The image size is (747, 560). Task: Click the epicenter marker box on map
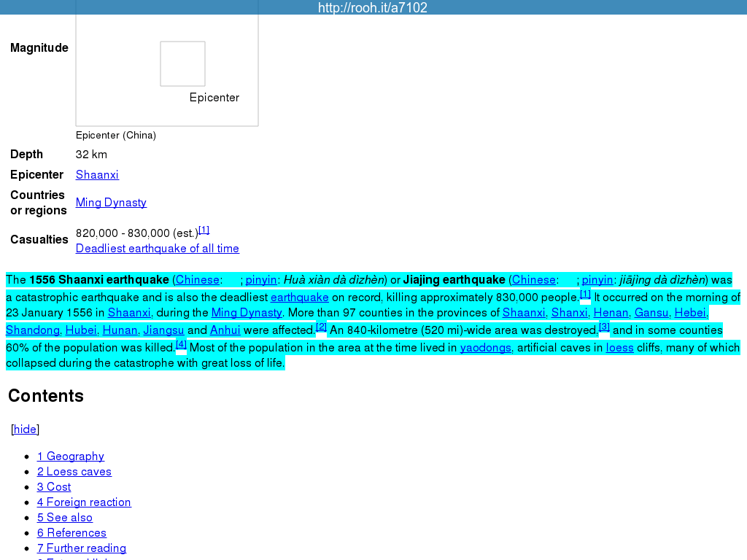coord(182,64)
